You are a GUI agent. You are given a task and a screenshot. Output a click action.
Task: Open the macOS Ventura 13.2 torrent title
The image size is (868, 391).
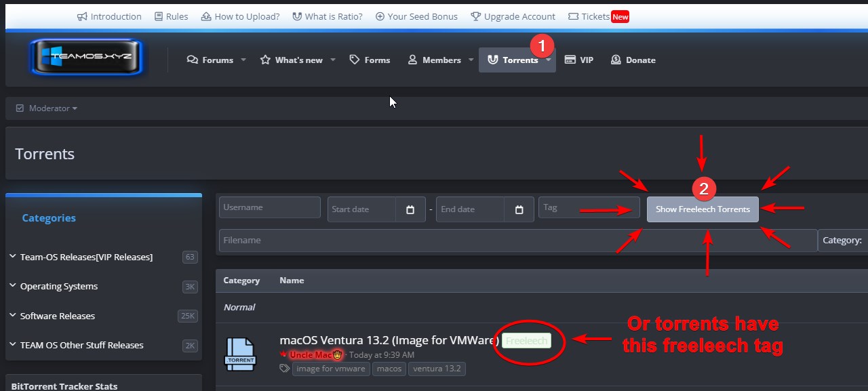pyautogui.click(x=389, y=340)
